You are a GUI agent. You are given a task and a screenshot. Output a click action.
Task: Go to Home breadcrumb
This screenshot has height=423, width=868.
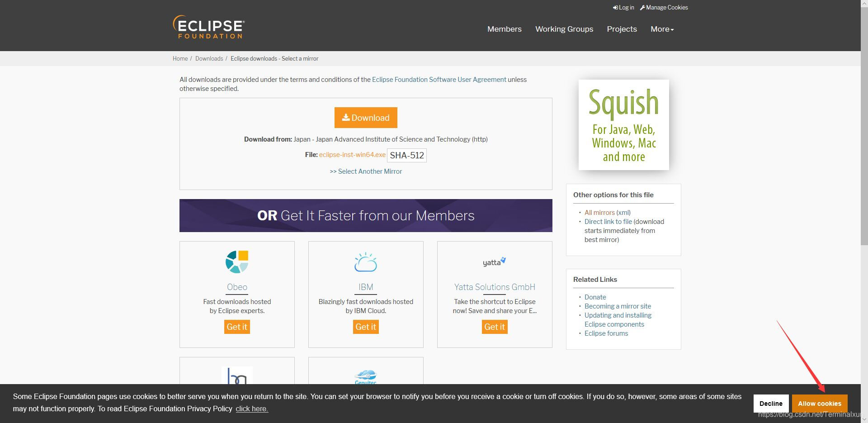(180, 58)
